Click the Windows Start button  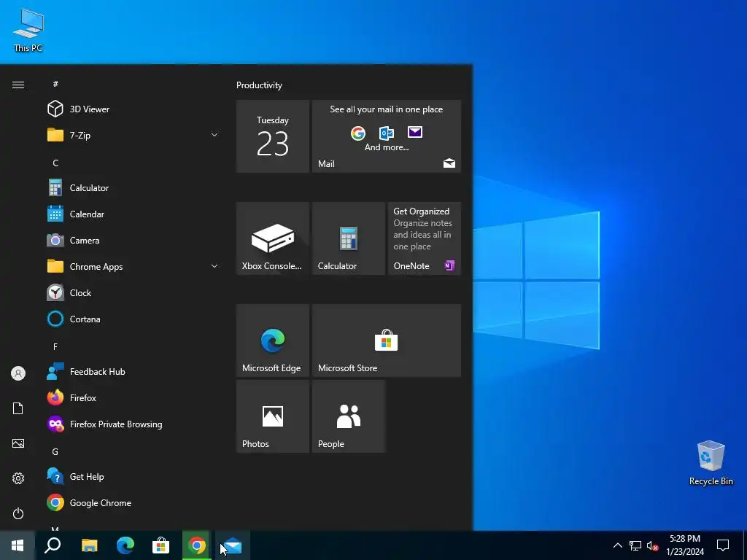pos(18,545)
